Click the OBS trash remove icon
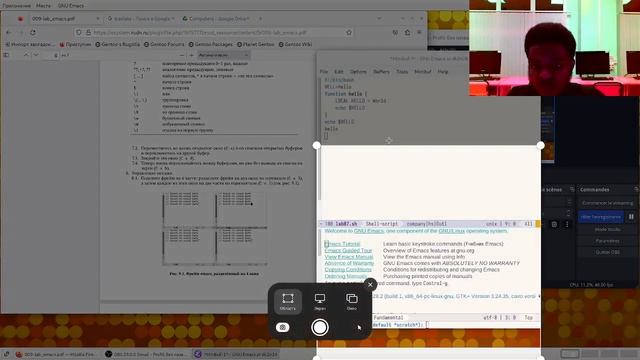 tap(554, 224)
